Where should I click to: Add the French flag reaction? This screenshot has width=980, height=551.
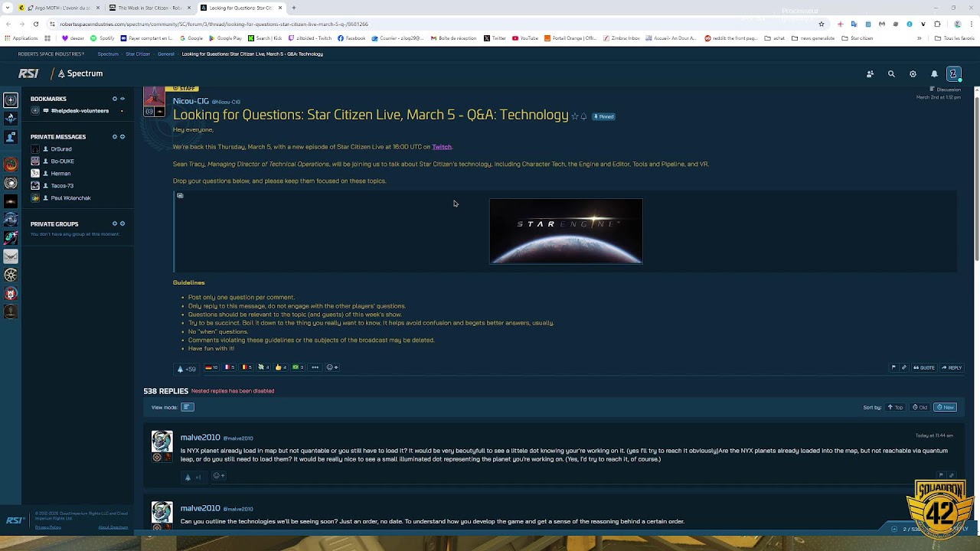(x=230, y=367)
